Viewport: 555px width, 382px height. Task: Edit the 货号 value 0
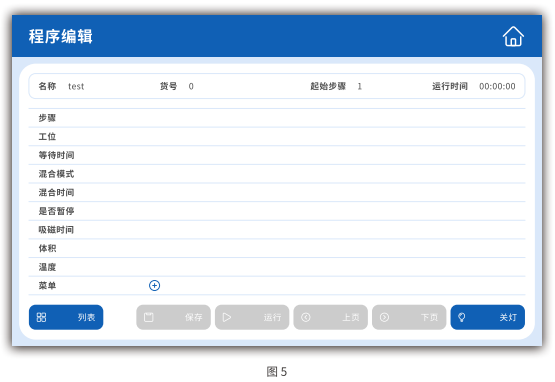pyautogui.click(x=191, y=86)
